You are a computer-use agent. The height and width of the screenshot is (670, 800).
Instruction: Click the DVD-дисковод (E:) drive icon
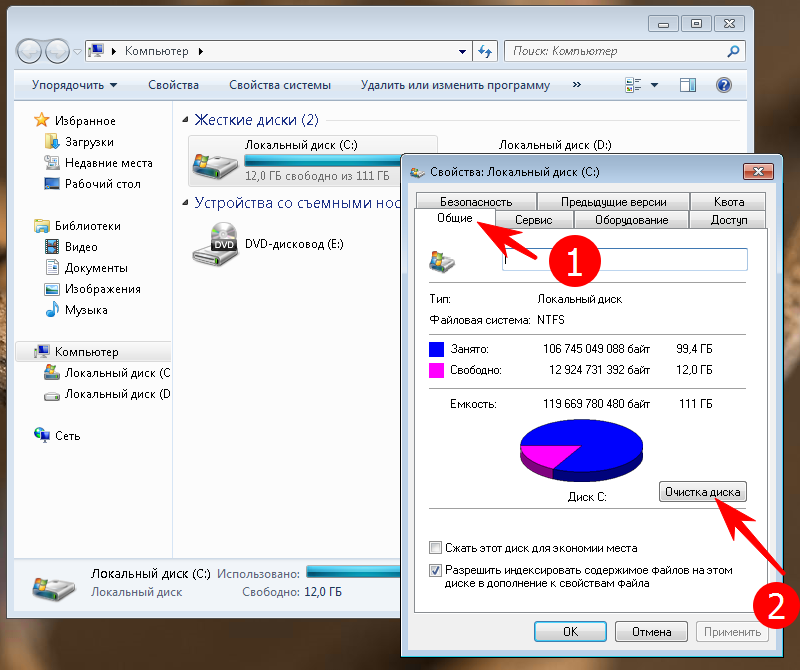point(215,244)
